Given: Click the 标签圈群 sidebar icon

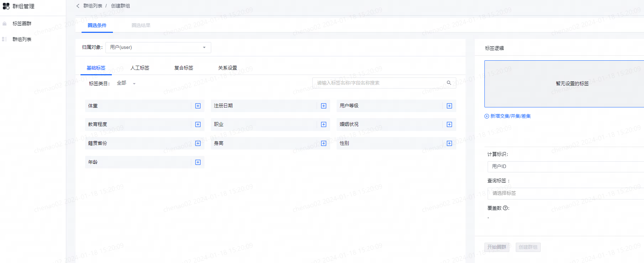Looking at the screenshot, I should coord(5,24).
